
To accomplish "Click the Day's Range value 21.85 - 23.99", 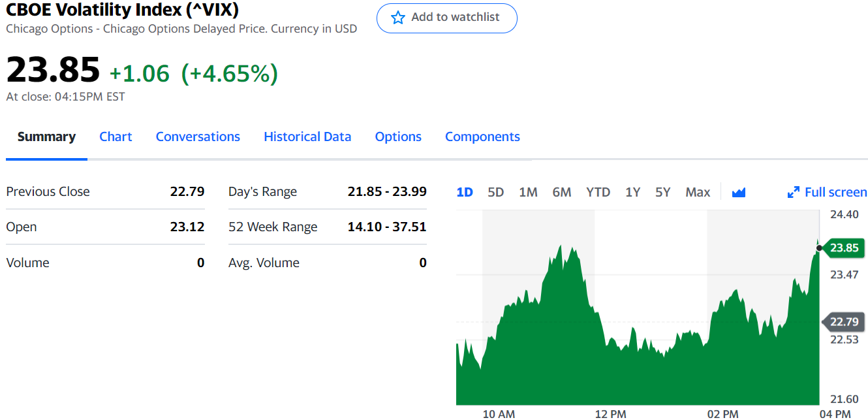I will 387,191.
